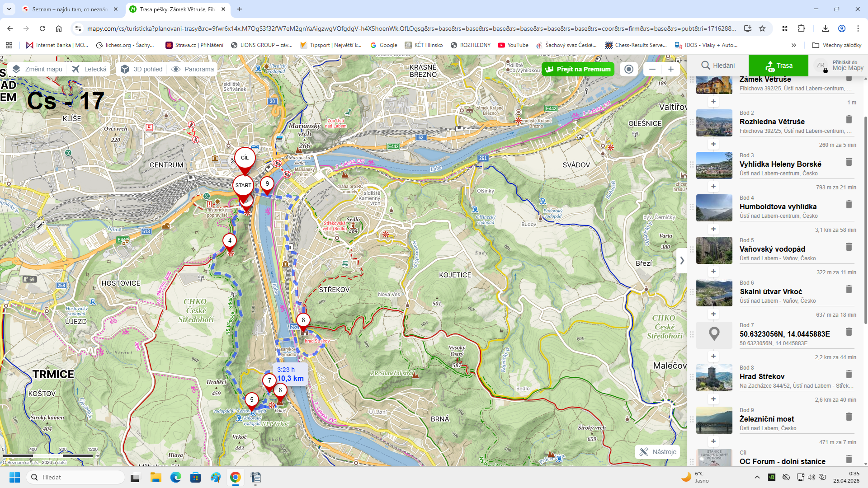
Task: Click Přejít na Premium button
Action: point(578,69)
